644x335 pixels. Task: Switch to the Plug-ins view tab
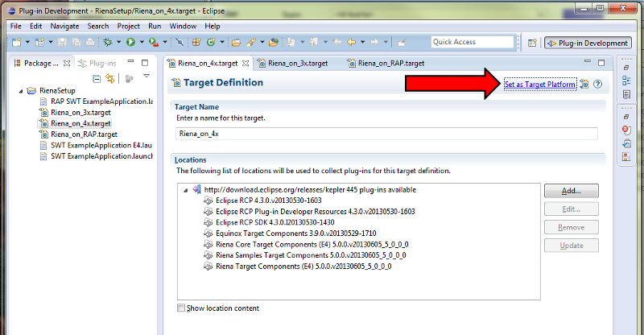click(97, 64)
